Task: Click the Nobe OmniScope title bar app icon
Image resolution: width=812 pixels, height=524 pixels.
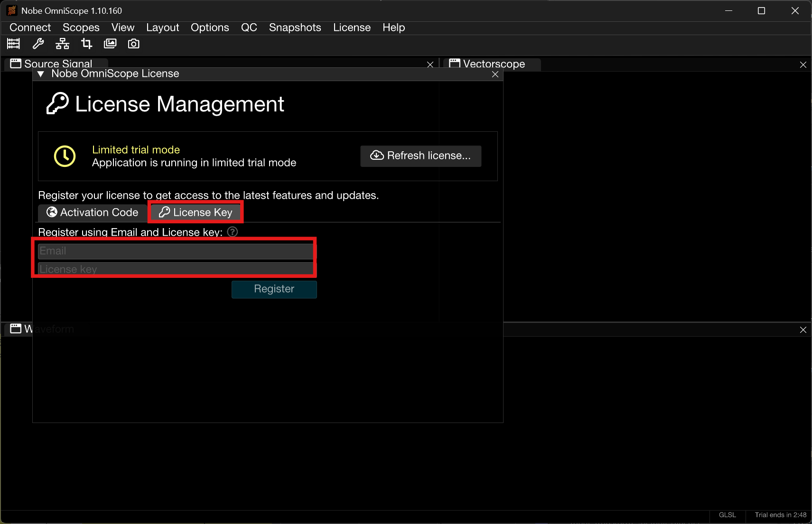Action: click(12, 10)
